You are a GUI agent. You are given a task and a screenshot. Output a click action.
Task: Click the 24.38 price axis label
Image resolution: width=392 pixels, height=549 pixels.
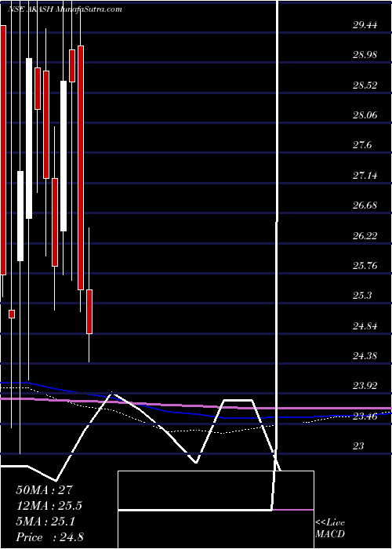(x=365, y=356)
